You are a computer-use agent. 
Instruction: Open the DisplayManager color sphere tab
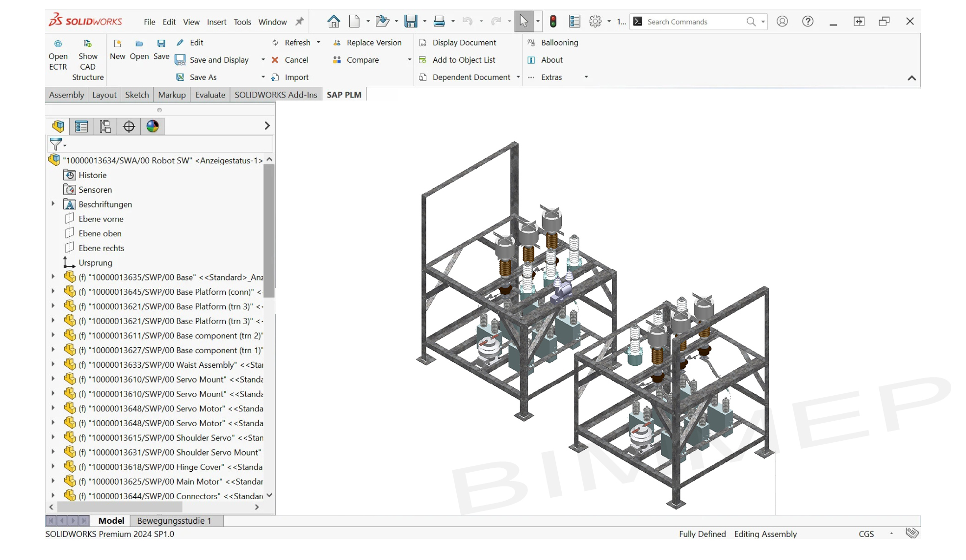[x=153, y=127]
